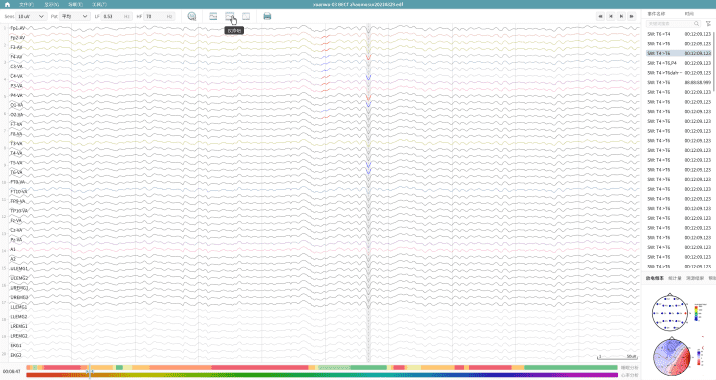Click the magnifier analysis icon in toolbar
716x380 pixels.
[192, 16]
